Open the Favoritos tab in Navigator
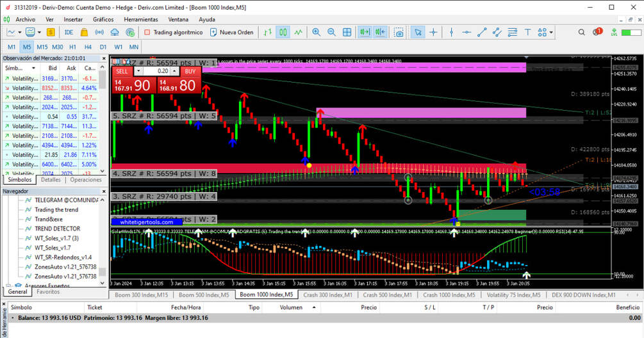 [48, 292]
